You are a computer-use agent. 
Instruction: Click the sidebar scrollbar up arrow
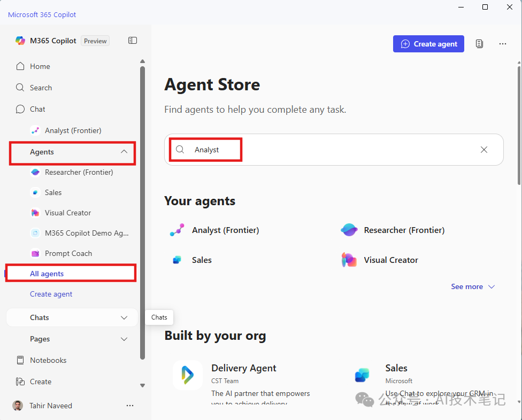coord(142,61)
